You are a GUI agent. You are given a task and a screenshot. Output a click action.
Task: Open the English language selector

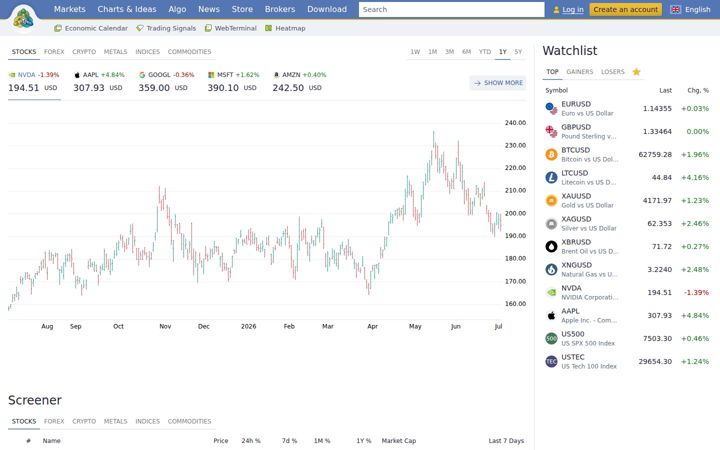691,10
